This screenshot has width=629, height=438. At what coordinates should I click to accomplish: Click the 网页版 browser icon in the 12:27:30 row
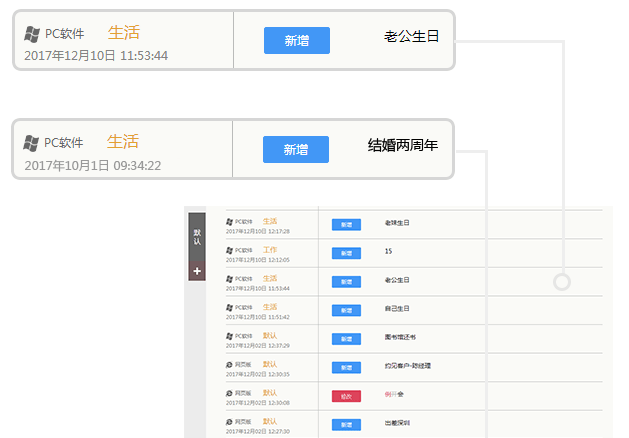pyautogui.click(x=229, y=422)
